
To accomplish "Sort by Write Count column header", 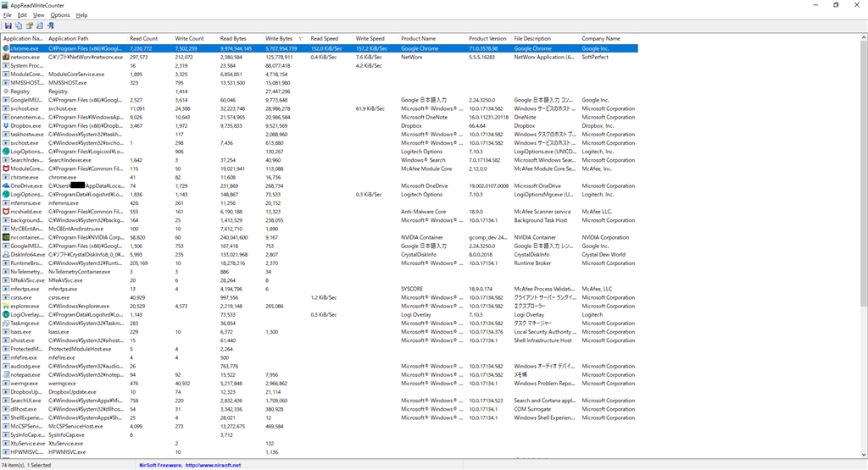I will pyautogui.click(x=196, y=39).
